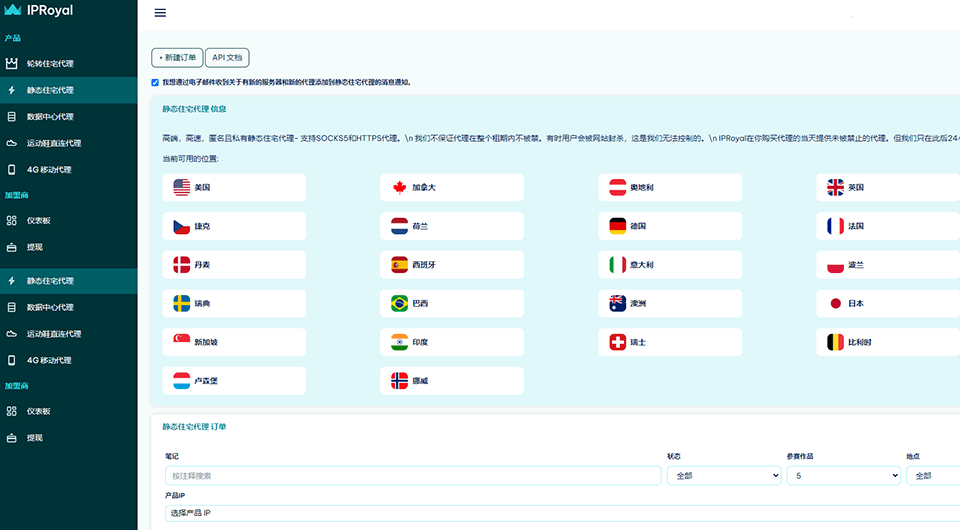Expand the 地点 location dropdown
The image size is (960, 530).
932,476
